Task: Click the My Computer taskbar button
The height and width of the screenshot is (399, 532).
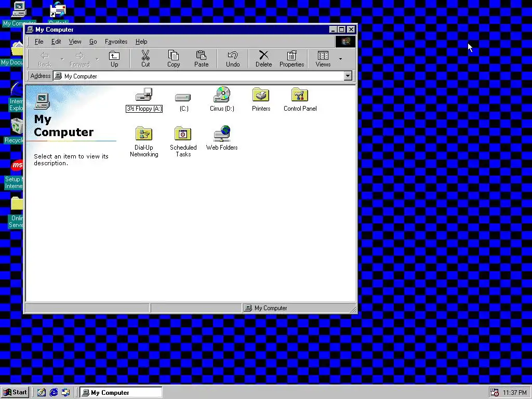Action: (121, 393)
